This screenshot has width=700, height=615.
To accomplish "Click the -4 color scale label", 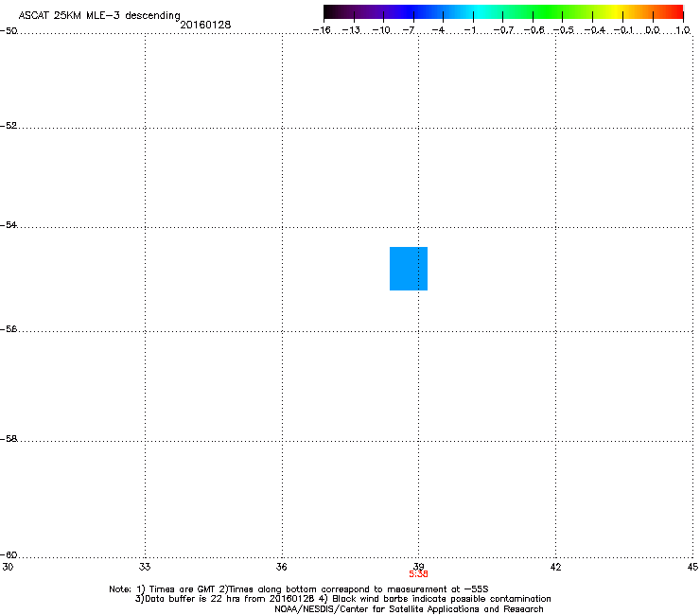I will click(438, 30).
